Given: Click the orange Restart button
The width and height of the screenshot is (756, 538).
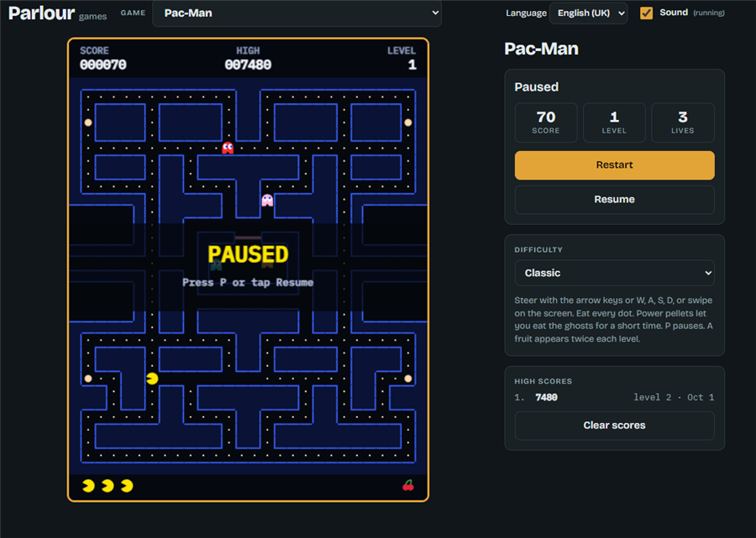Looking at the screenshot, I should 614,165.
